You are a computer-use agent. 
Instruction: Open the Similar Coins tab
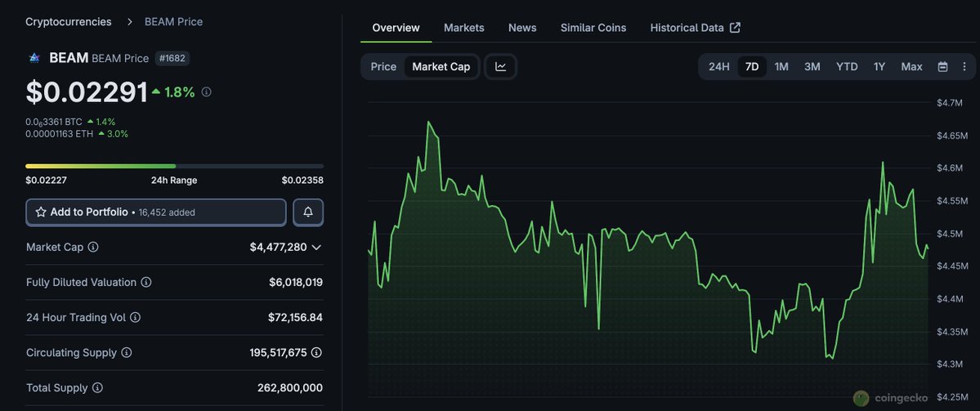(593, 28)
